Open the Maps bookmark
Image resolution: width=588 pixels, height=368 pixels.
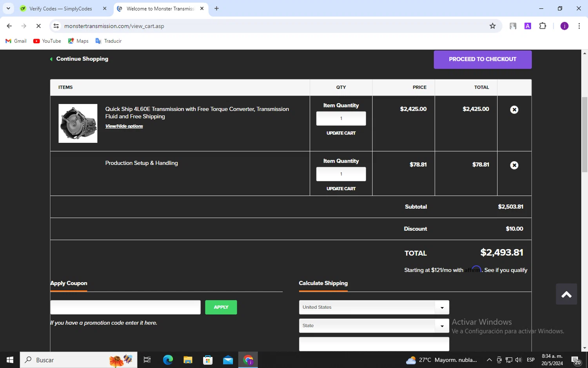78,41
